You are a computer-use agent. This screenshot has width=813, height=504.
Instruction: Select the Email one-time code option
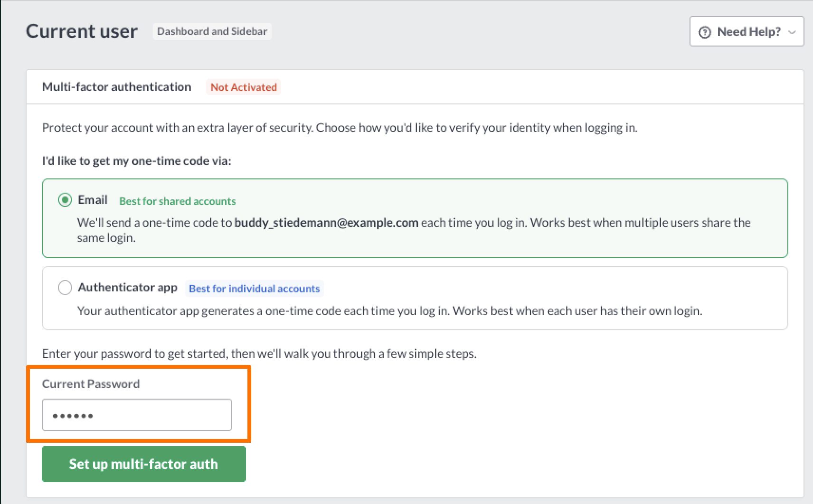65,200
